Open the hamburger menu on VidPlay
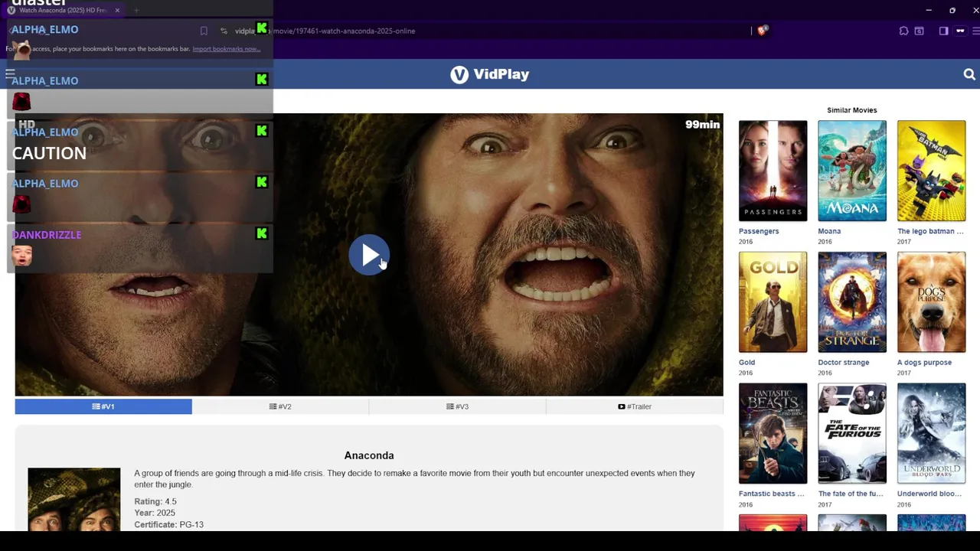980x551 pixels. 10,74
